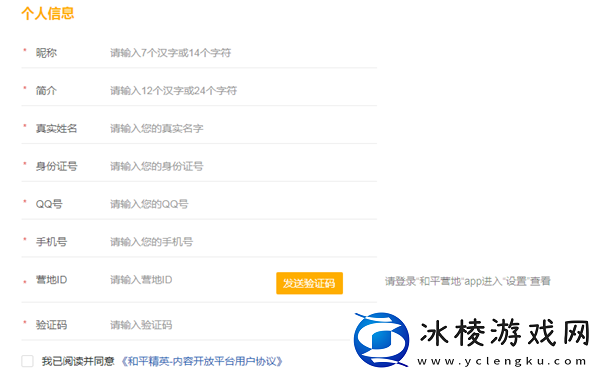This screenshot has width=600, height=373.
Task: Click the 真实姓名 label
Action: (57, 129)
